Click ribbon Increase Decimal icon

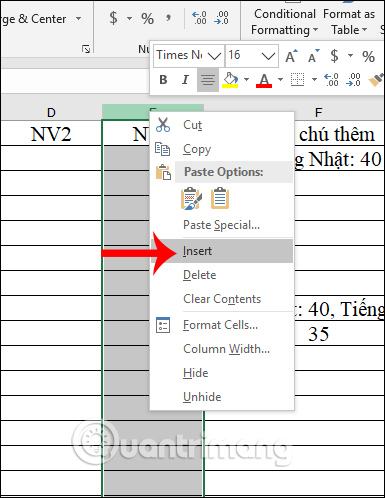199,18
